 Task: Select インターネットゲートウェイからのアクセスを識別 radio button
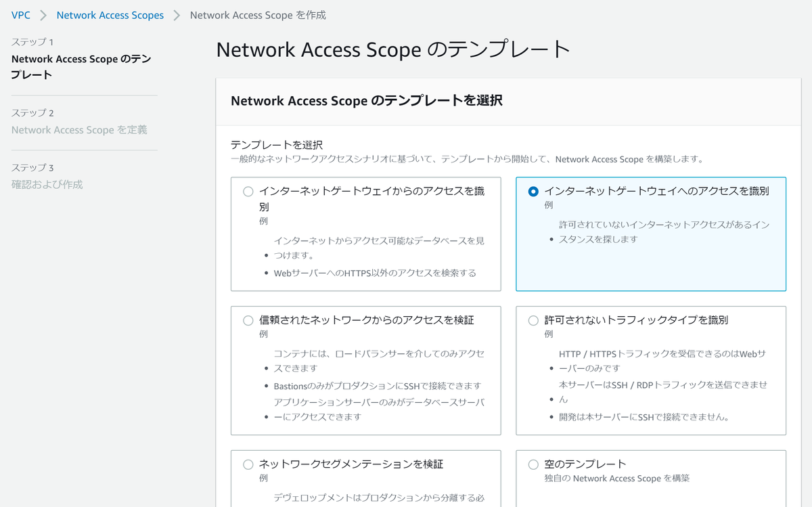coord(248,192)
